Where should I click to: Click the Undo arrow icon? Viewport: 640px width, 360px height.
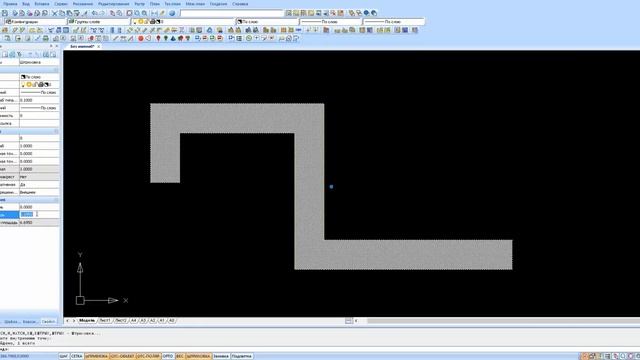pyautogui.click(x=95, y=13)
